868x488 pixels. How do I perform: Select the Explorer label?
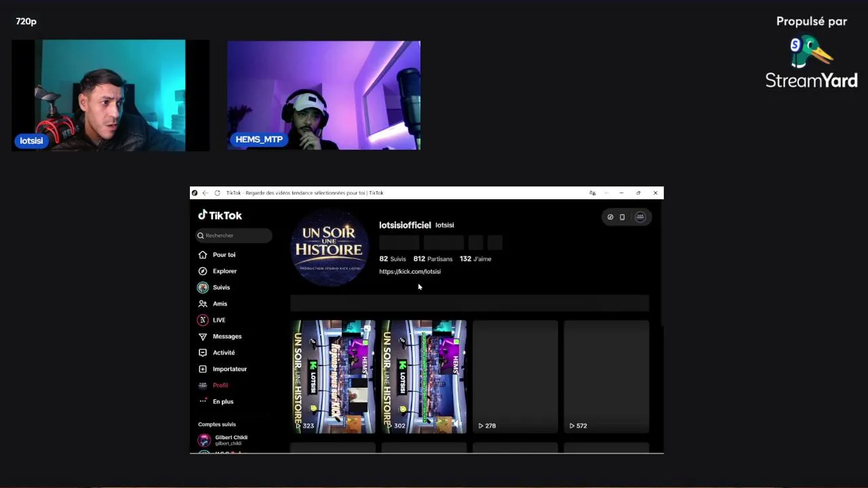coord(224,271)
